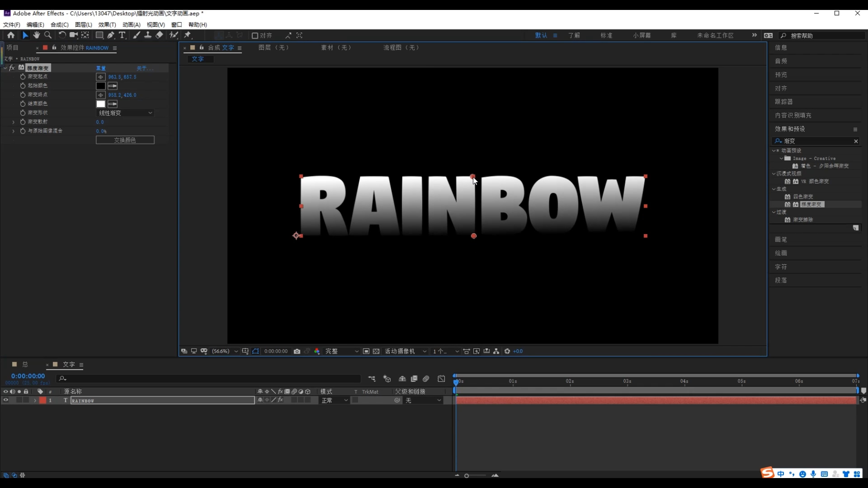868x488 pixels.
Task: Select the Pen tool in the toolbar
Action: coord(111,35)
